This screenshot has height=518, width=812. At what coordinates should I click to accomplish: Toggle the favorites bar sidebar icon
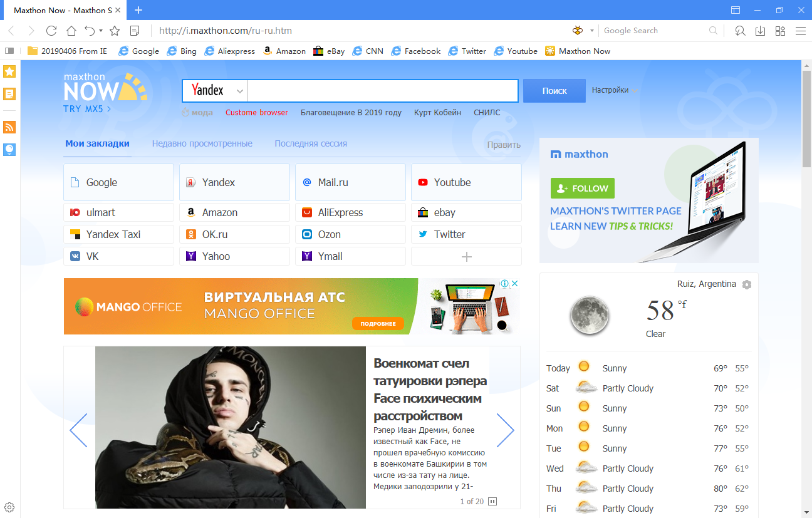[x=9, y=51]
